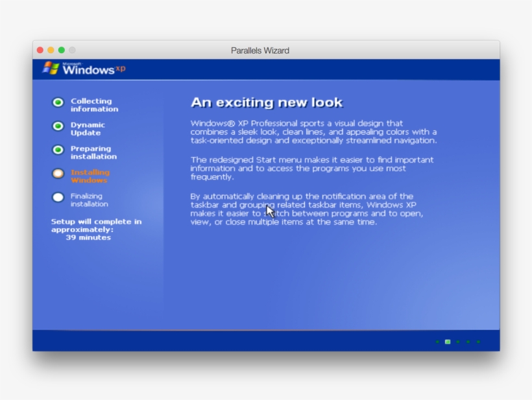Click the Windows XP wordmark text
This screenshot has width=532, height=400.
tap(94, 69)
